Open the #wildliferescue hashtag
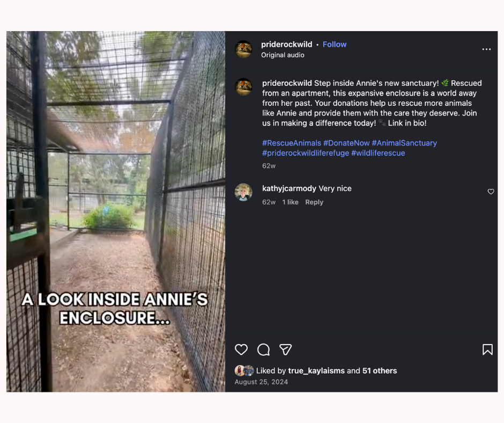504x423 pixels. [378, 153]
